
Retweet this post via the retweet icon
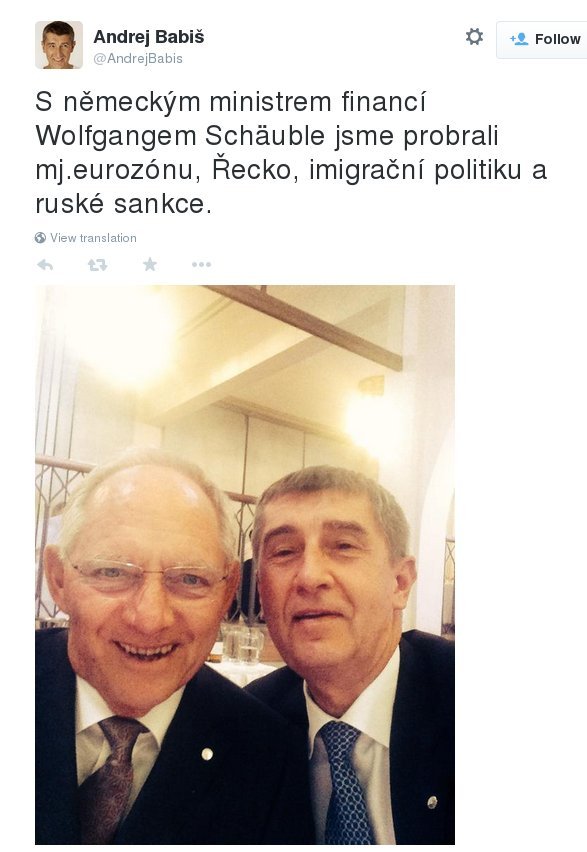(97, 265)
